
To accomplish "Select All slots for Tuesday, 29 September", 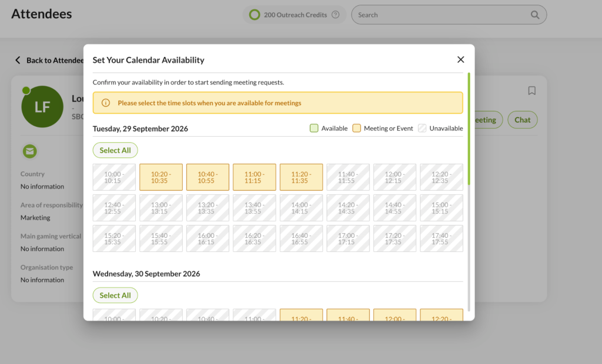I will [x=115, y=150].
